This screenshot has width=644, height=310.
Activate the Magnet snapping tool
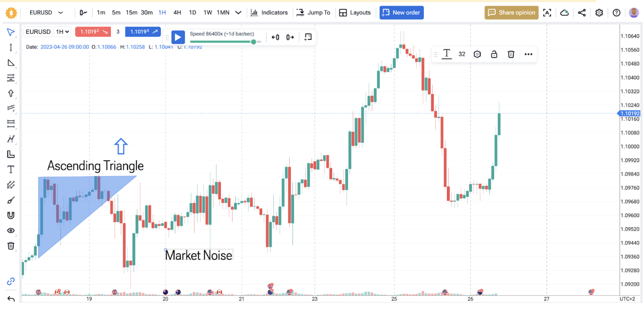tap(11, 215)
